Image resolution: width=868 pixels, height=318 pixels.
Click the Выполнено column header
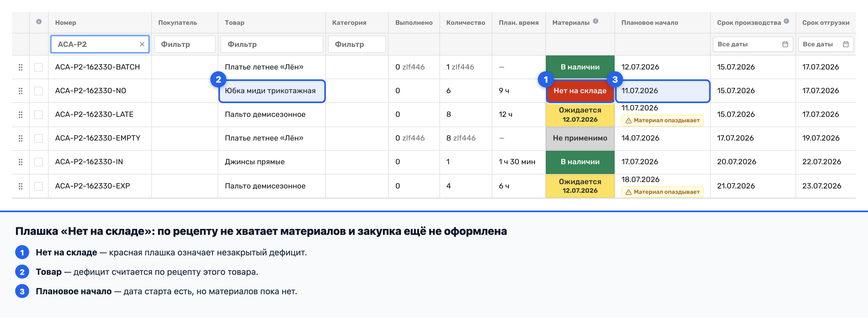[x=414, y=23]
